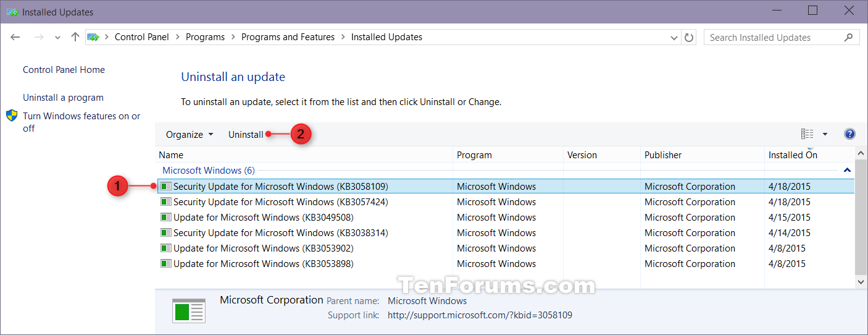868x335 pixels.
Task: Click the details pane large update icon
Action: 188,311
